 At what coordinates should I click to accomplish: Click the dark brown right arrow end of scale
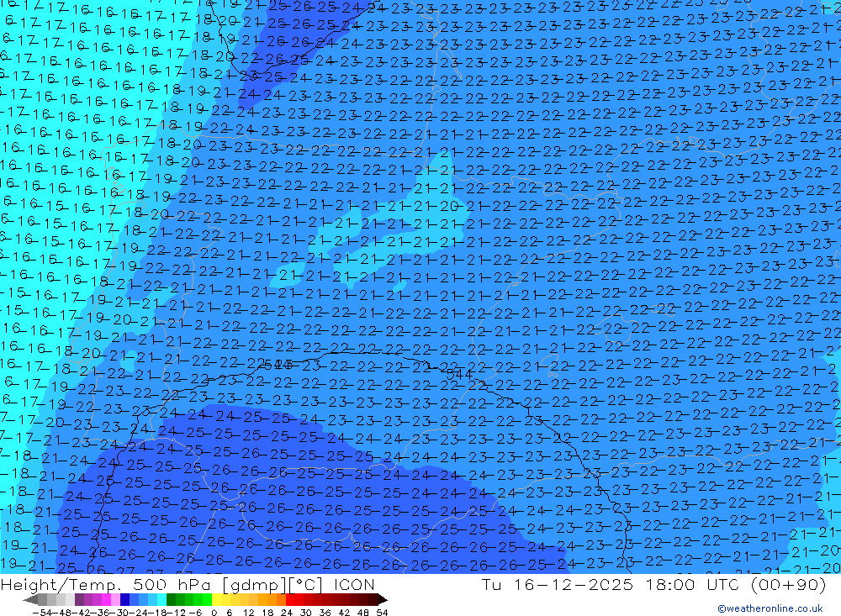click(x=383, y=600)
